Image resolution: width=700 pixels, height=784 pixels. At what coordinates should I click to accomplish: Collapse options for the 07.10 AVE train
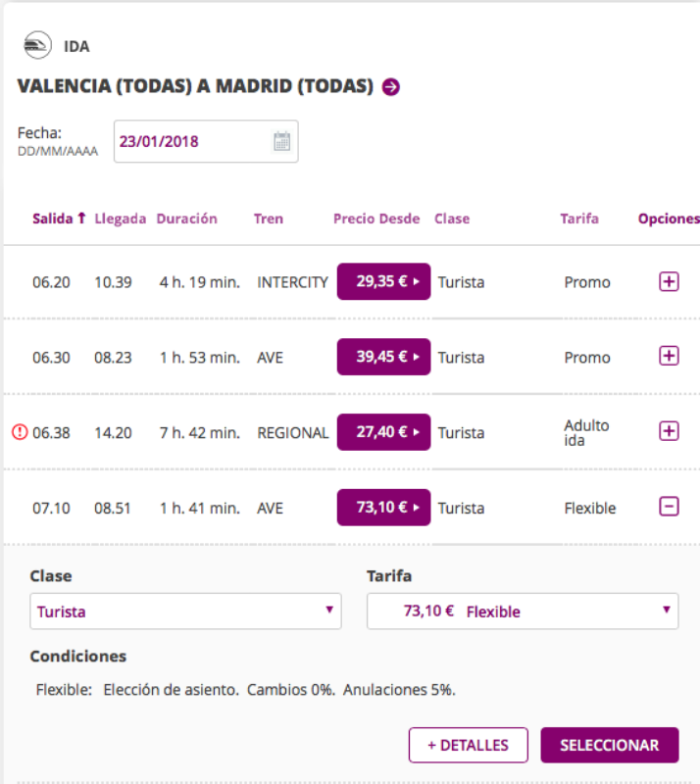coord(669,507)
